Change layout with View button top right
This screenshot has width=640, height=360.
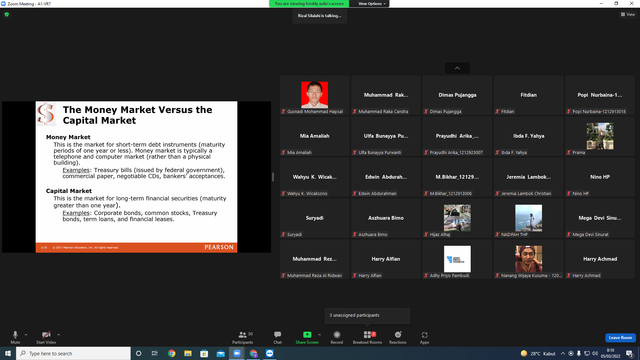tap(628, 14)
